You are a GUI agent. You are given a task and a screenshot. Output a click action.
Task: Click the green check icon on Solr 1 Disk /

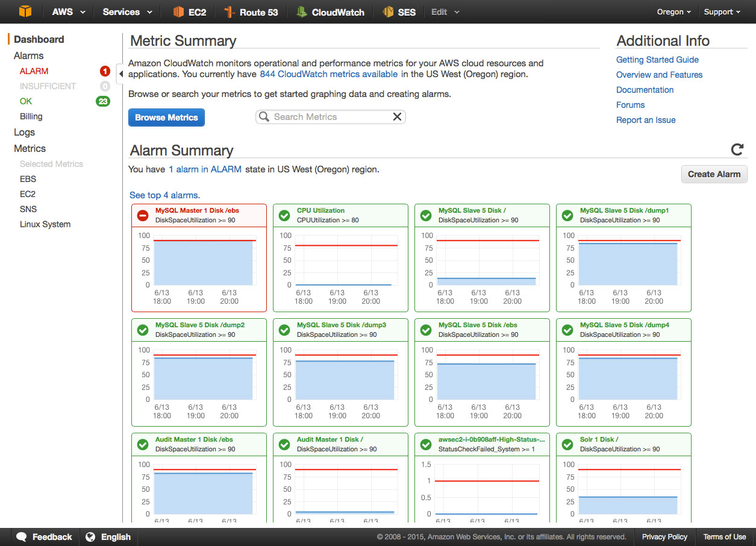(x=567, y=444)
